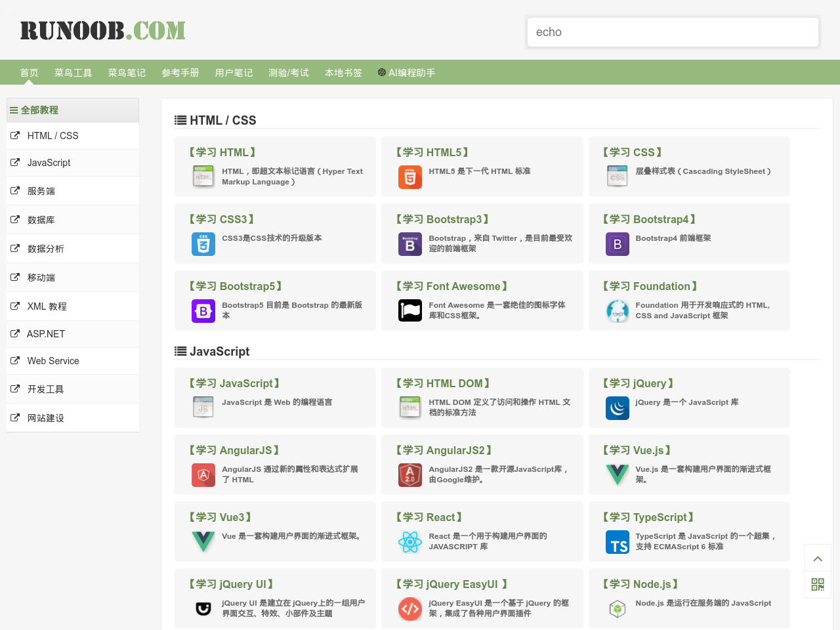Open the AngularJS2 tutorial card
The image size is (840, 630).
tap(444, 450)
